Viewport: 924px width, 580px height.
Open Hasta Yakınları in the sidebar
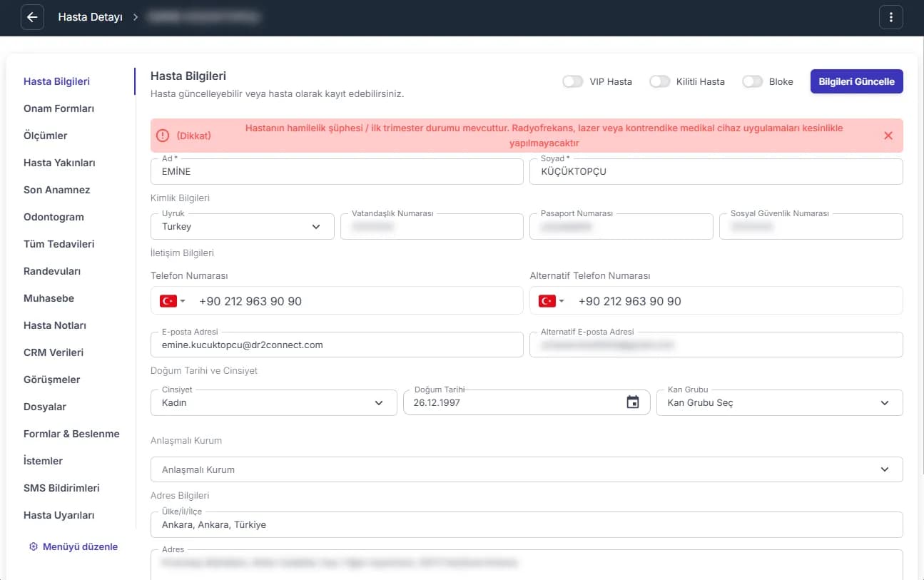tap(59, 163)
